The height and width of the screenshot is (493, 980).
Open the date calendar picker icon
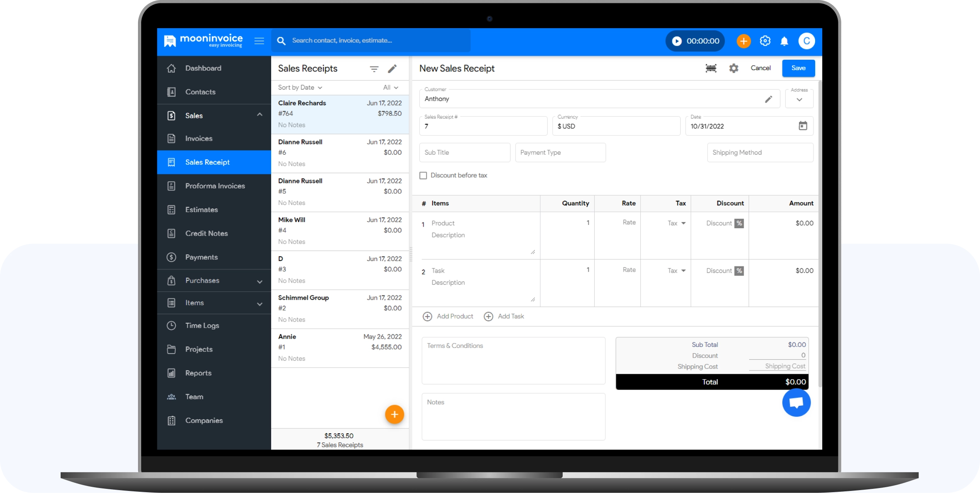[803, 126]
